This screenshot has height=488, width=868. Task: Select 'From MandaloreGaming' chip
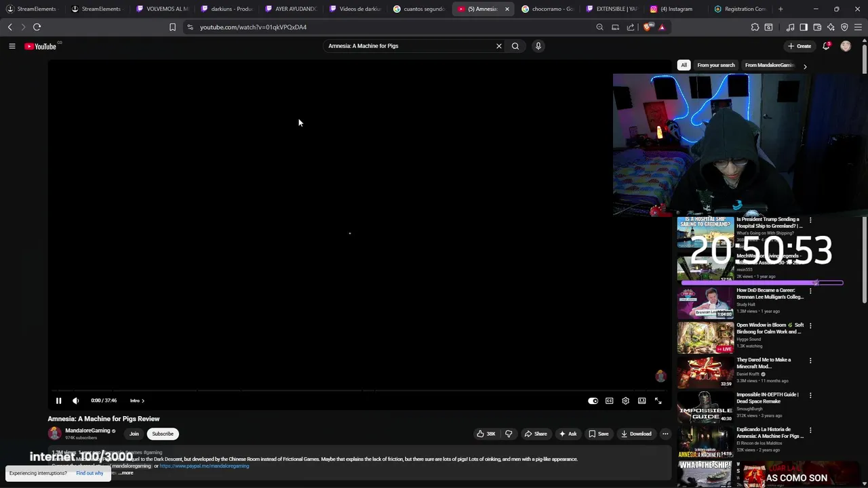point(769,65)
